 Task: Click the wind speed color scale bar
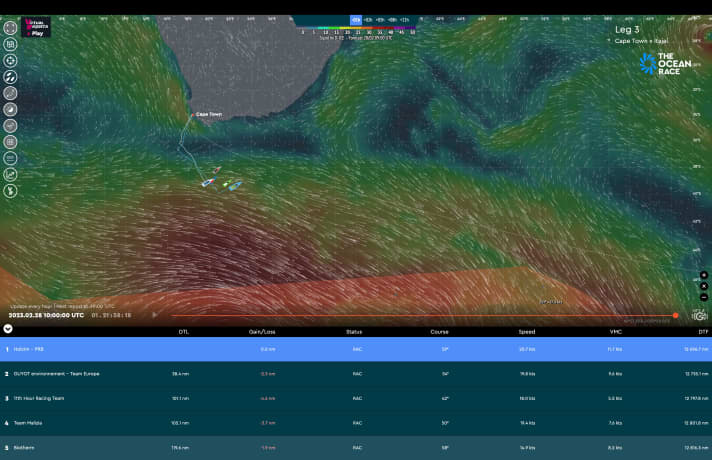(x=358, y=28)
